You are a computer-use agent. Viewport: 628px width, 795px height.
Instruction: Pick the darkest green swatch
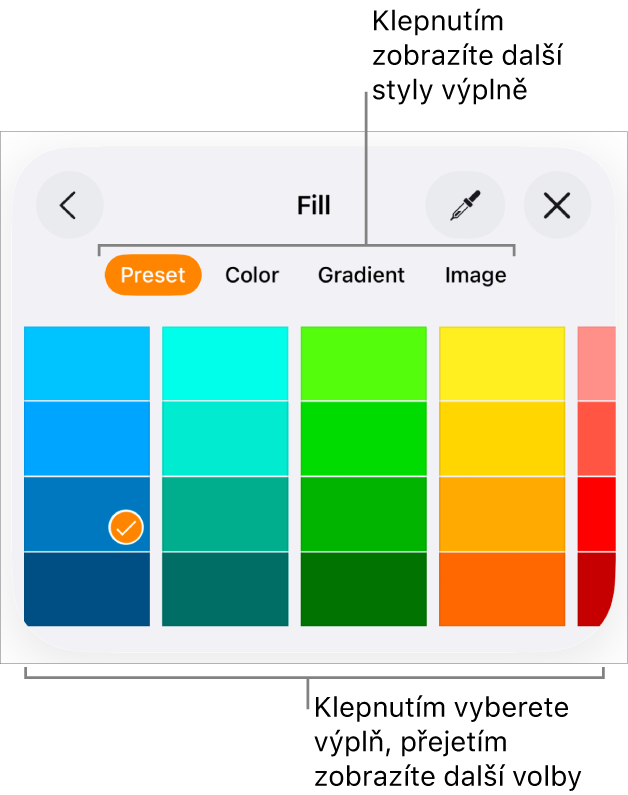pyautogui.click(x=363, y=589)
